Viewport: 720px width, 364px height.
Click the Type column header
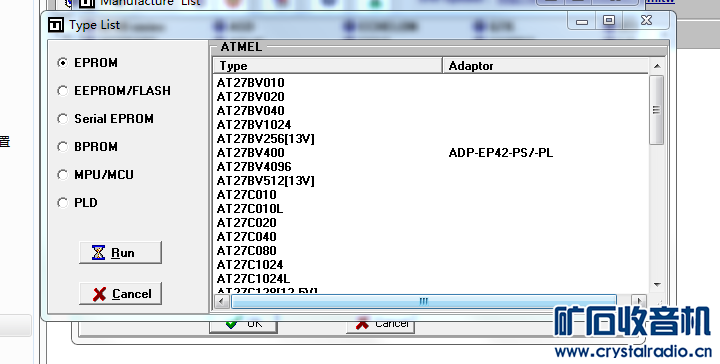point(327,66)
